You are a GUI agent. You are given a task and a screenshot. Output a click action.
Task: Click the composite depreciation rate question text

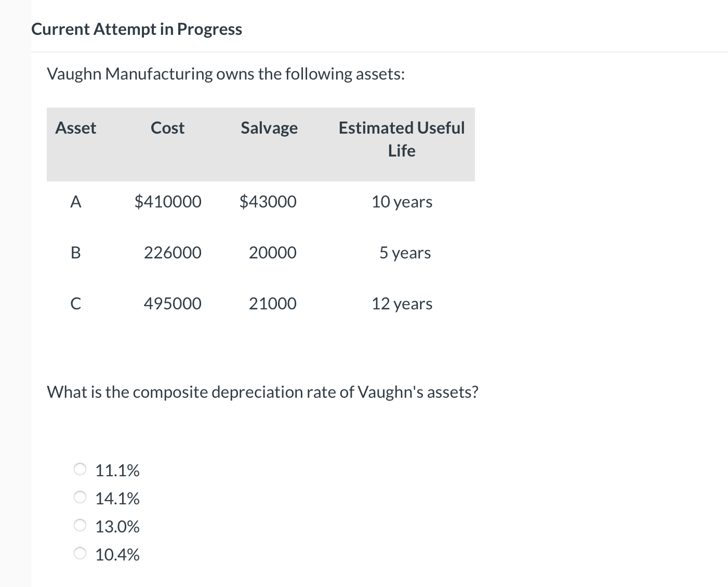pos(262,392)
